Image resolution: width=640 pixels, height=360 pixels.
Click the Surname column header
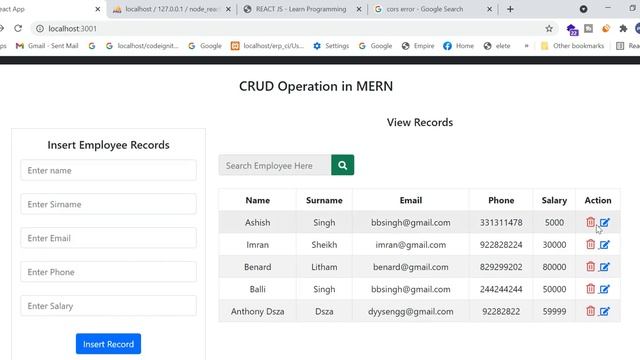(x=324, y=200)
